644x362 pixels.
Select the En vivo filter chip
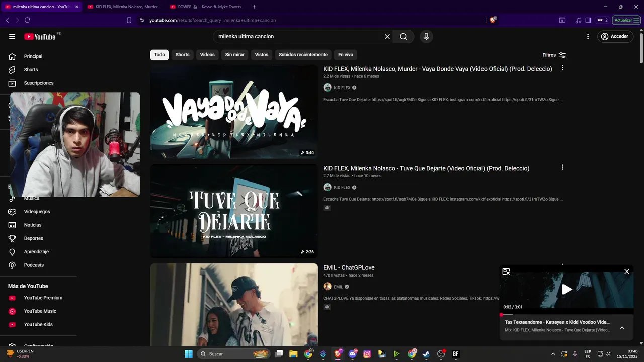pos(345,55)
